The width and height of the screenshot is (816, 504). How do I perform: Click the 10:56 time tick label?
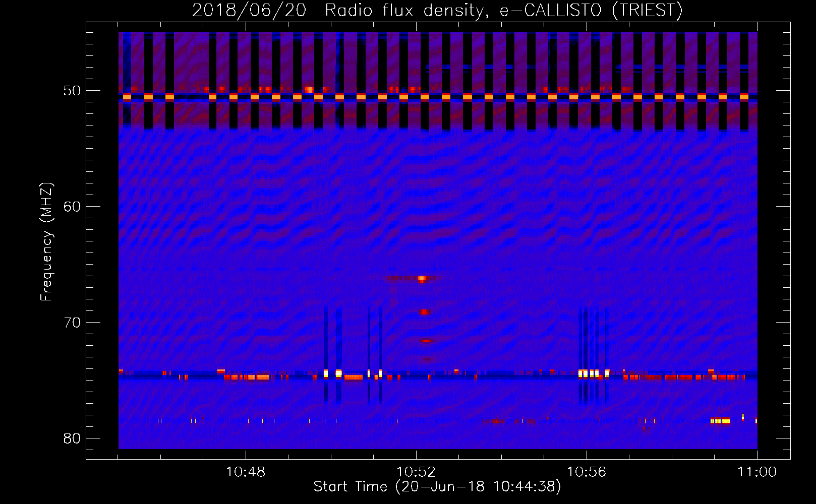pos(587,472)
